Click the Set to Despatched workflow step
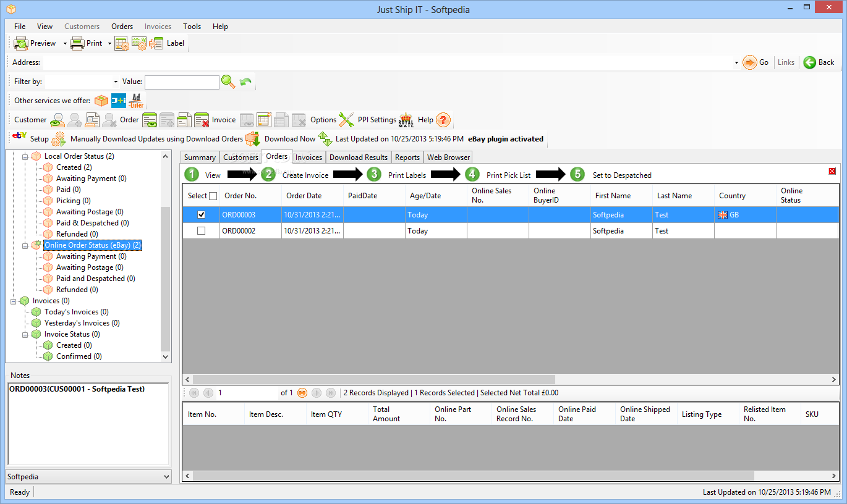This screenshot has height=504, width=847. [x=611, y=175]
